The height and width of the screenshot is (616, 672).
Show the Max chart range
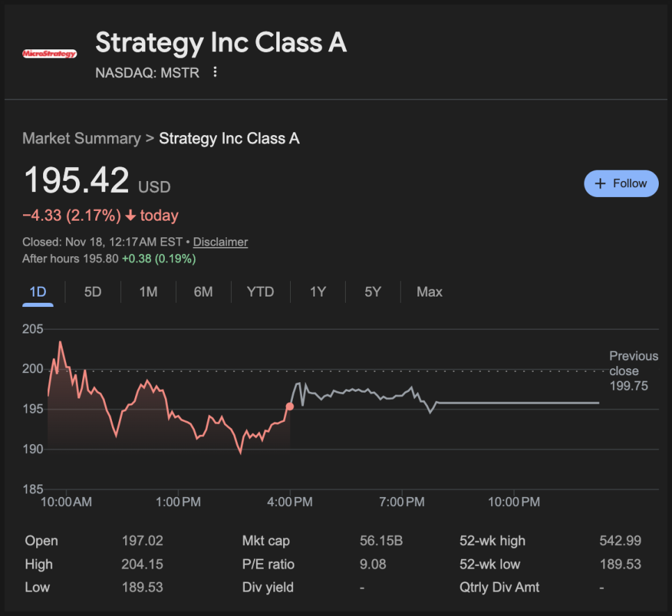(429, 292)
